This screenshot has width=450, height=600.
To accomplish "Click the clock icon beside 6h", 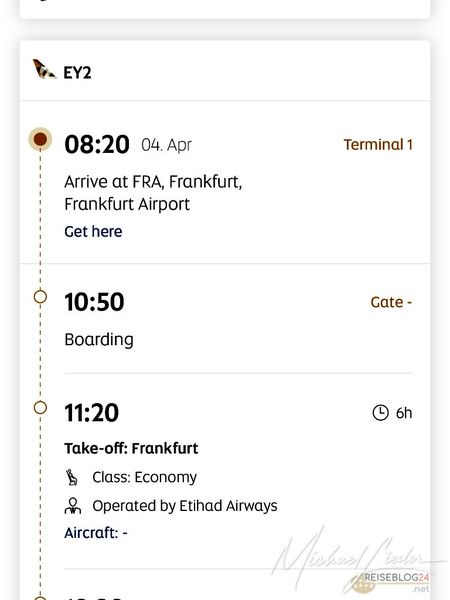I will point(380,413).
